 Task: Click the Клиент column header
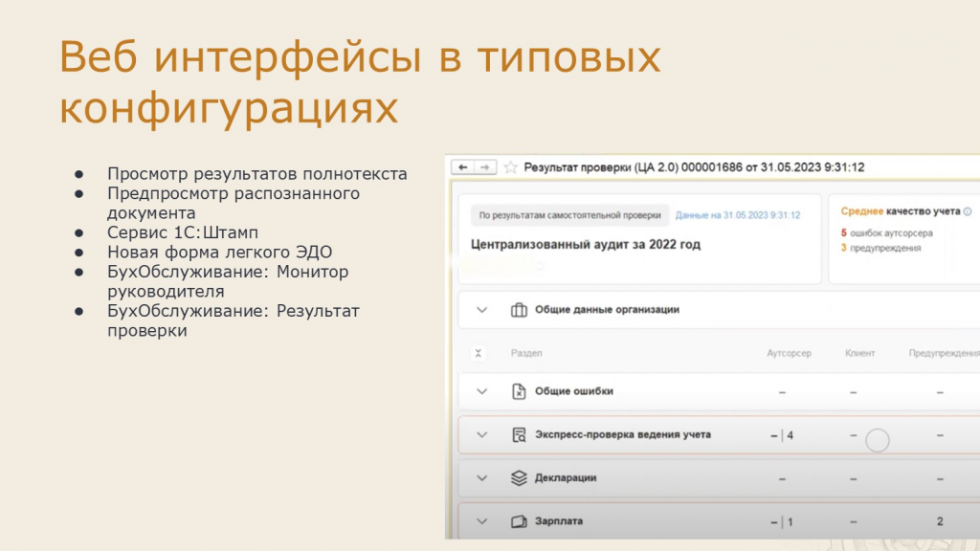click(860, 354)
